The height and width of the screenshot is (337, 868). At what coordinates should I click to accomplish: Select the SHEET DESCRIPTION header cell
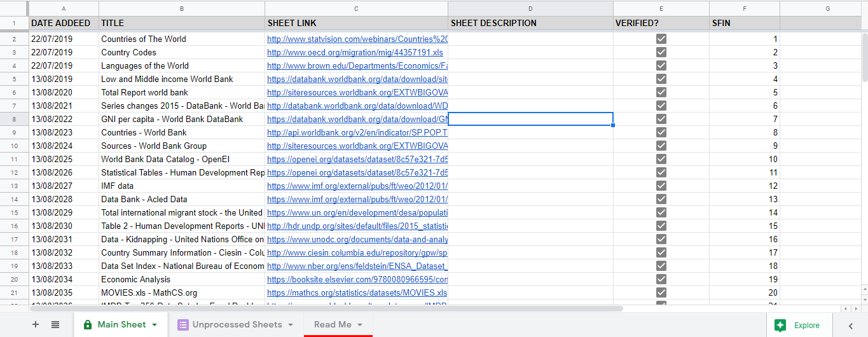pyautogui.click(x=530, y=23)
